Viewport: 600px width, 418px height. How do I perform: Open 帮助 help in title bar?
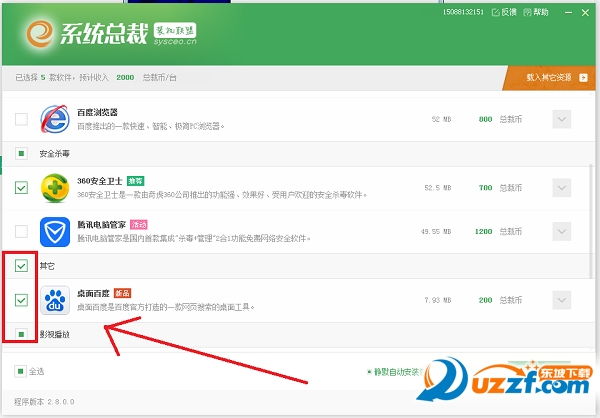click(x=536, y=12)
